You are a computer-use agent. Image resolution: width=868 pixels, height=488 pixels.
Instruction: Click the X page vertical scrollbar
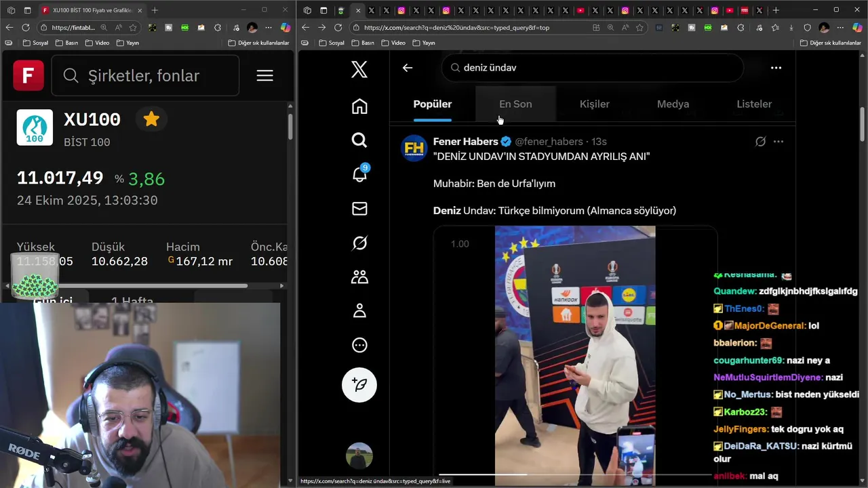[863, 123]
